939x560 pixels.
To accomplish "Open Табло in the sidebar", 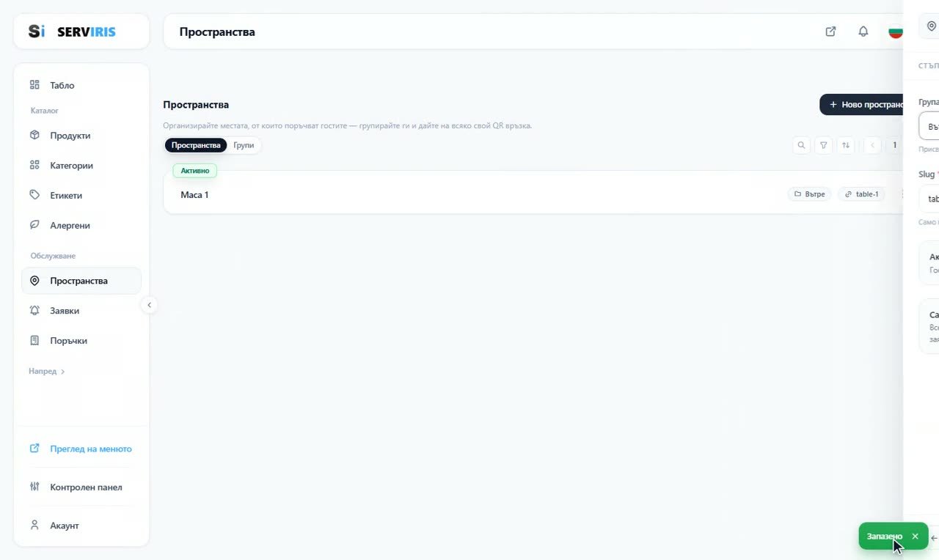I will point(81,85).
